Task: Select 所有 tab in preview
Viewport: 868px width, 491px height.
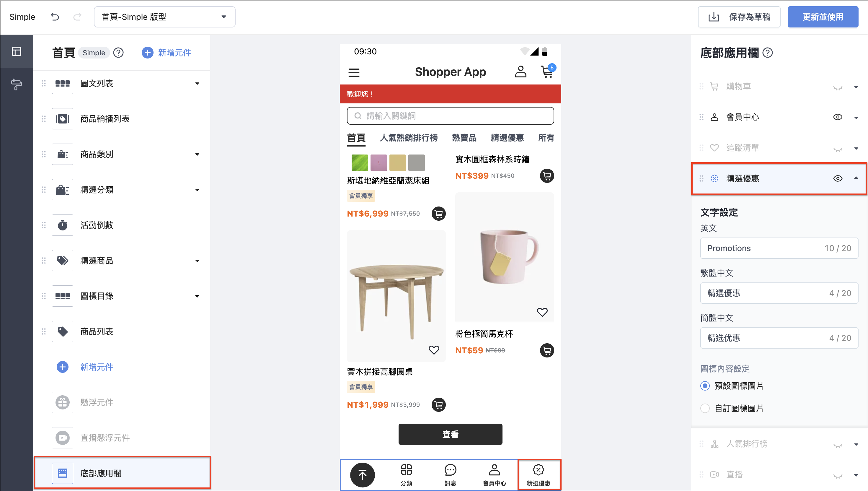Action: coord(546,138)
